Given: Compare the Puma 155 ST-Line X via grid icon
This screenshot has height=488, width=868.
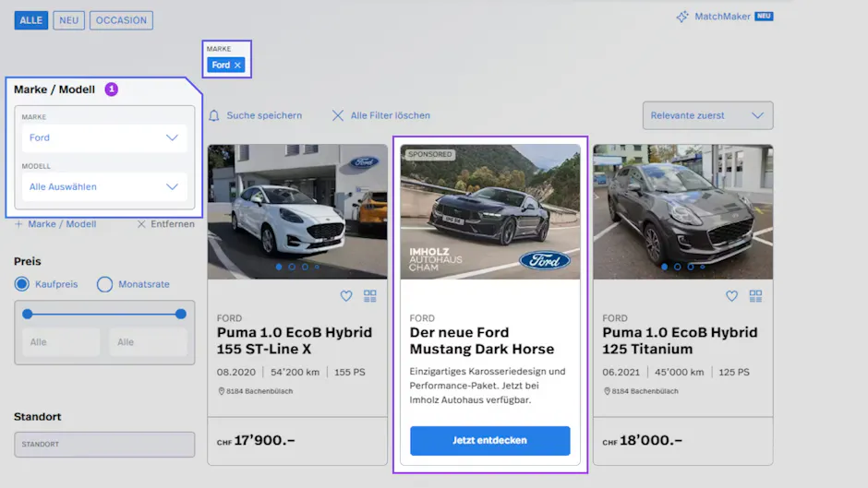Looking at the screenshot, I should (x=369, y=296).
